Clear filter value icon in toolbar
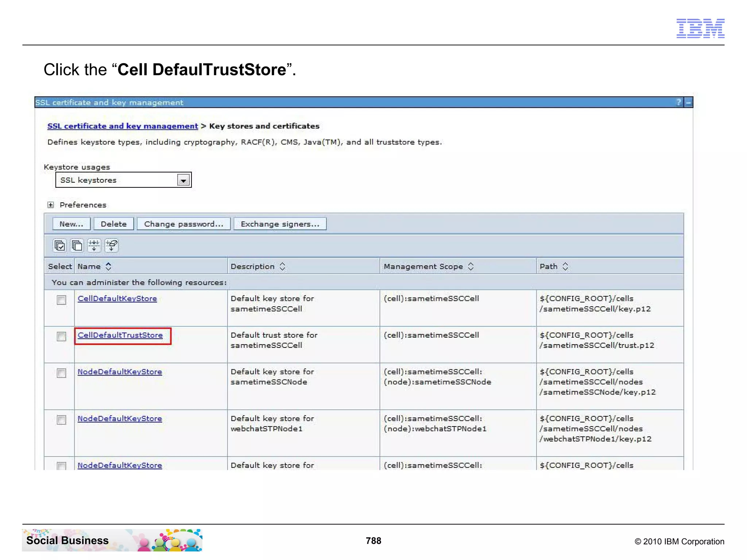This screenshot has width=747, height=560. [112, 245]
